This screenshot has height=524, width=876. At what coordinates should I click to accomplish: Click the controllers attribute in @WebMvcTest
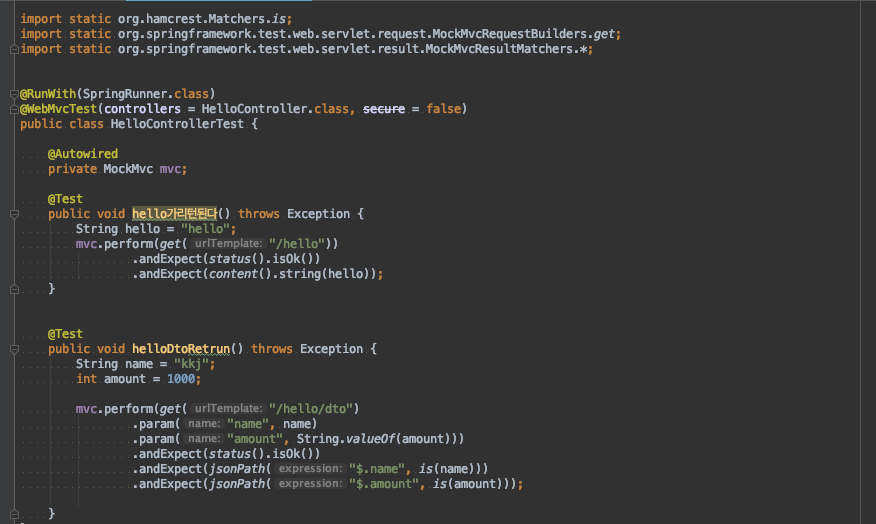142,109
